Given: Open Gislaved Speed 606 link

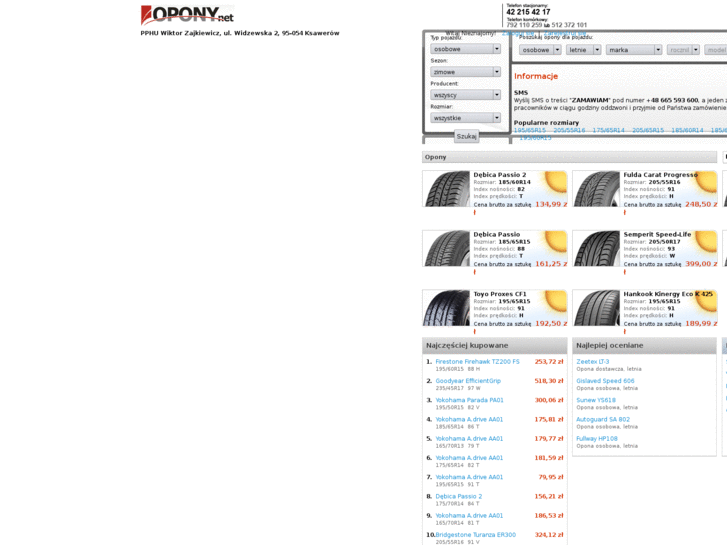Looking at the screenshot, I should click(x=605, y=381).
